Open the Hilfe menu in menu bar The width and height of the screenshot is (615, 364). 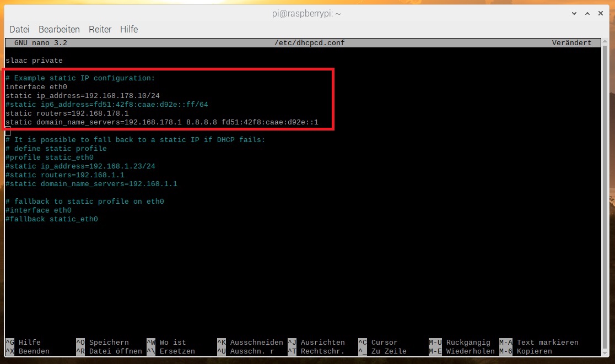(129, 29)
